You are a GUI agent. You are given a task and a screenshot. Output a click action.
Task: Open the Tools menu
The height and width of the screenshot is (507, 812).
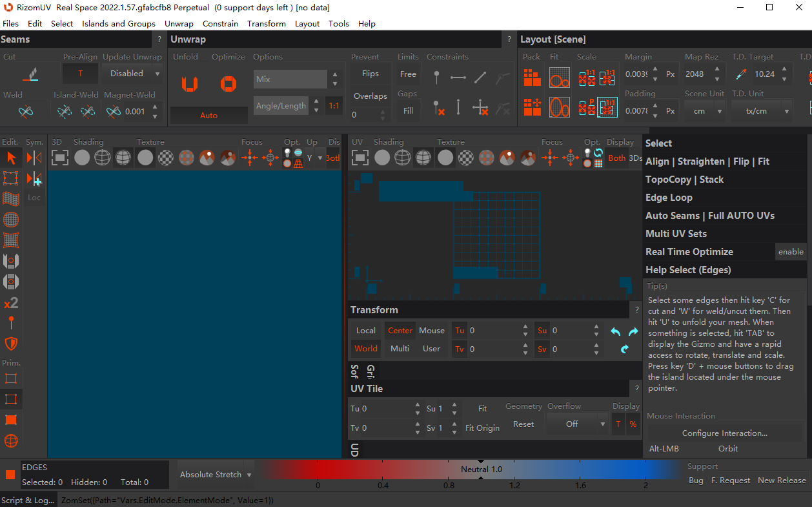point(339,23)
